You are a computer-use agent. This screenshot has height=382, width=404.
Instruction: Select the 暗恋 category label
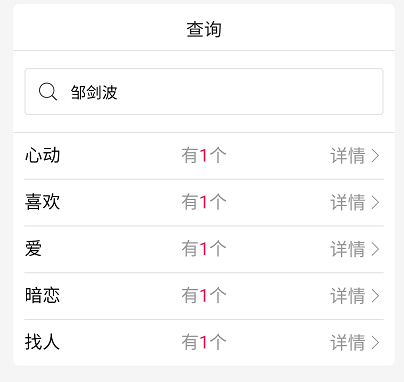pyautogui.click(x=42, y=295)
